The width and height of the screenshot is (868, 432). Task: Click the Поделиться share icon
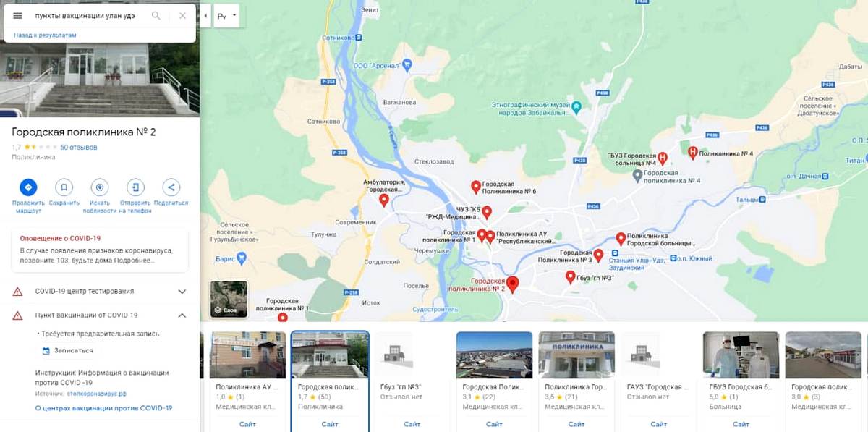171,187
